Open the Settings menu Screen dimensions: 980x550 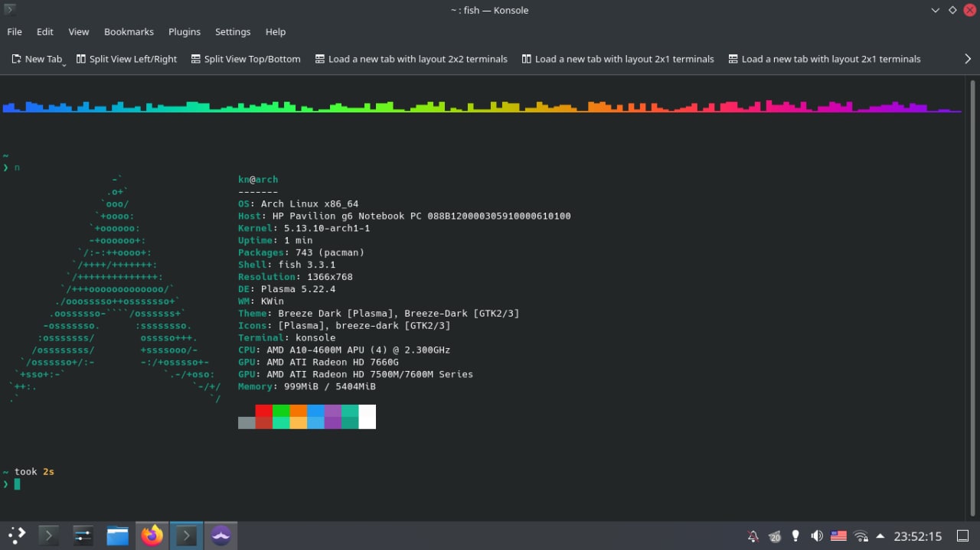[x=233, y=31]
